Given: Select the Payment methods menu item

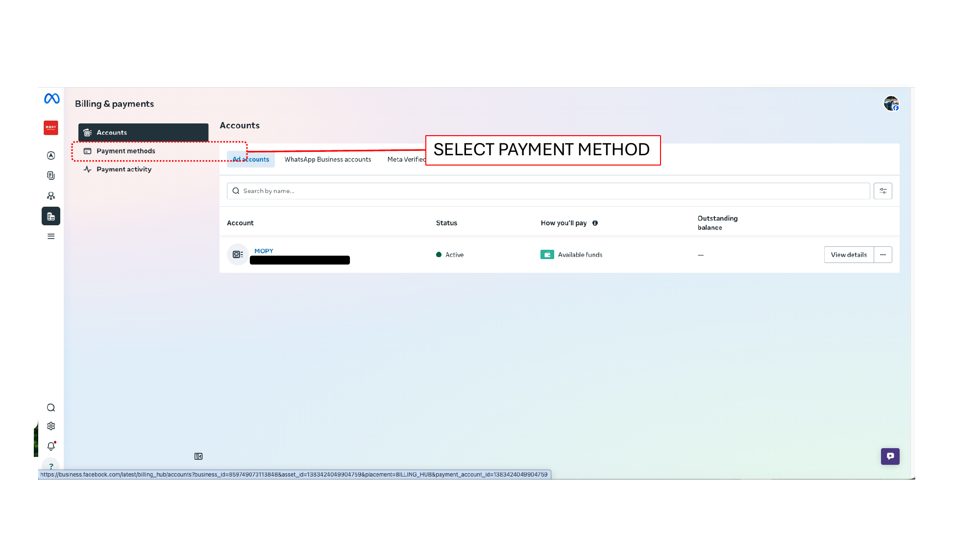Looking at the screenshot, I should (x=125, y=151).
